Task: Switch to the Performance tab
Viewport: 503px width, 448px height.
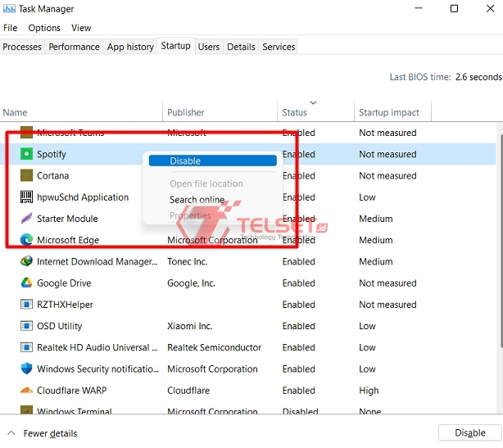Action: (74, 47)
